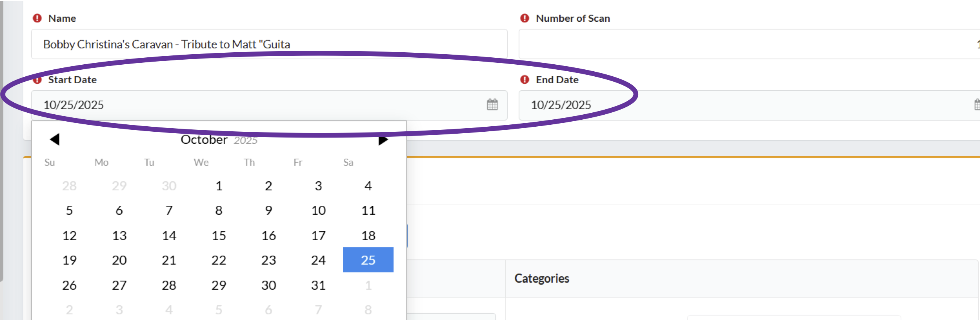Open the End Date calendar icon
The width and height of the screenshot is (980, 320).
coord(977,105)
